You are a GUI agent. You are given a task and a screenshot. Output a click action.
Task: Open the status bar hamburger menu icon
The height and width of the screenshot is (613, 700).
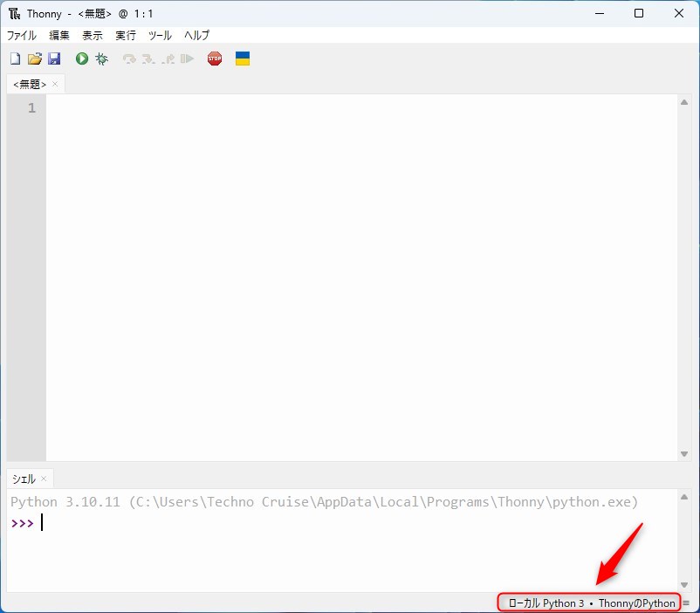tap(686, 603)
